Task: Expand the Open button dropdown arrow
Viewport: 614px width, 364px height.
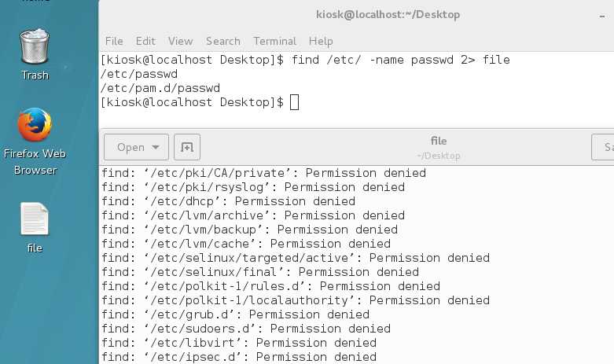Action: point(156,148)
